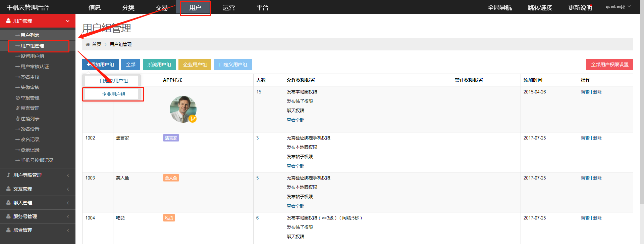Click 查看全部 in the 遗言家 row
The image size is (644, 244).
coord(296,166)
